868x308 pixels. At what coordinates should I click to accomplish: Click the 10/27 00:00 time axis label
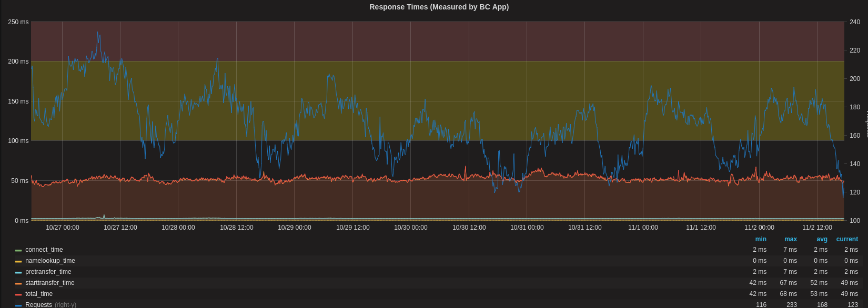[63, 228]
